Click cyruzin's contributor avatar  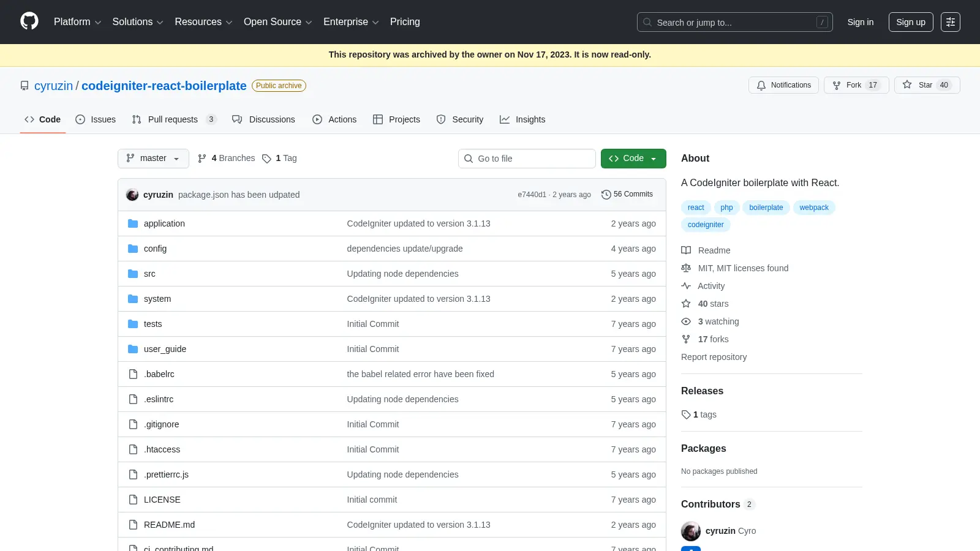click(x=691, y=531)
